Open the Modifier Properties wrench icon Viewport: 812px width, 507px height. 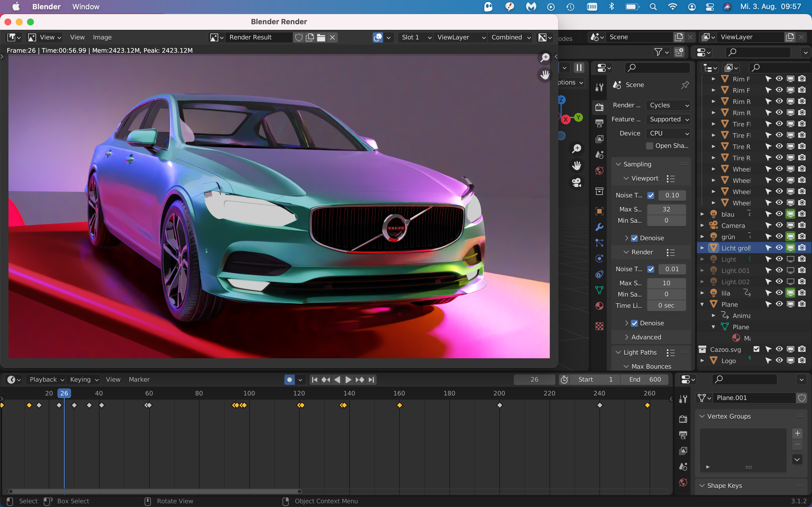[x=599, y=227]
